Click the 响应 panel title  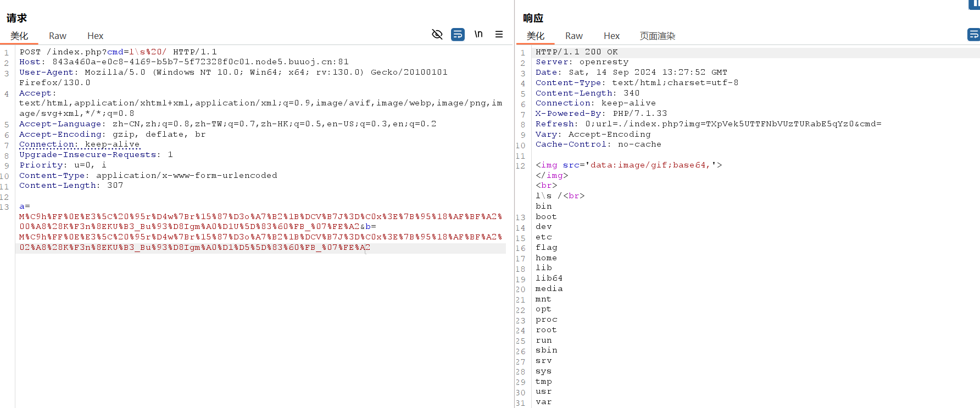coord(533,18)
